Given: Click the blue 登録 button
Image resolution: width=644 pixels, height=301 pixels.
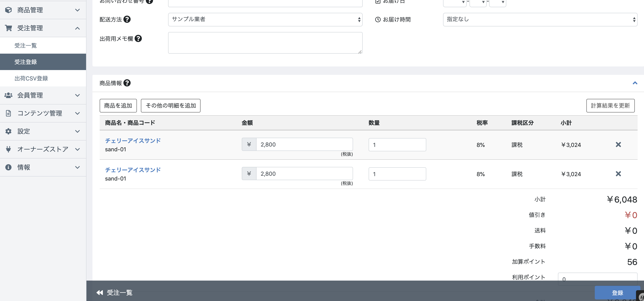Looking at the screenshot, I should pos(617,293).
